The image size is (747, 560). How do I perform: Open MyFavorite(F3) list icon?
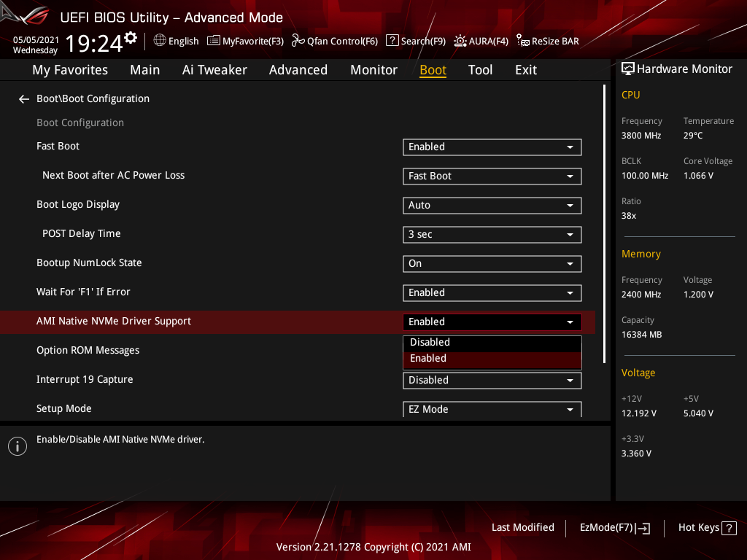coord(214,41)
